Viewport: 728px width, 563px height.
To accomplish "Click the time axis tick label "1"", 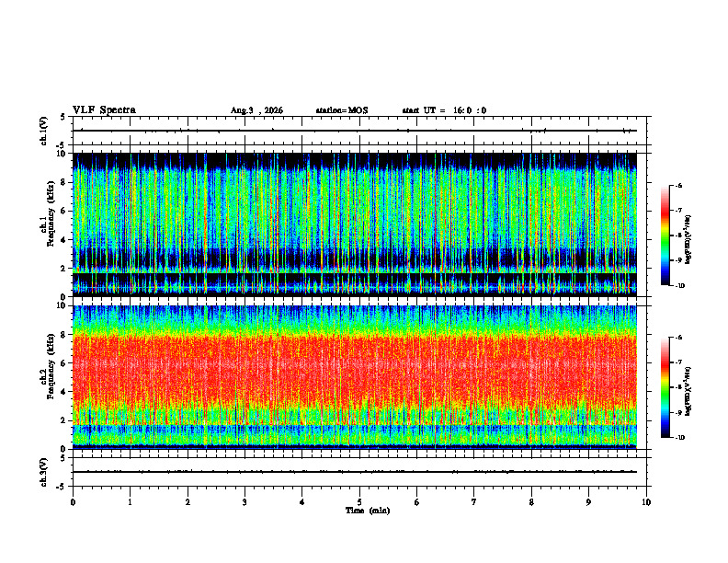I will [x=131, y=502].
